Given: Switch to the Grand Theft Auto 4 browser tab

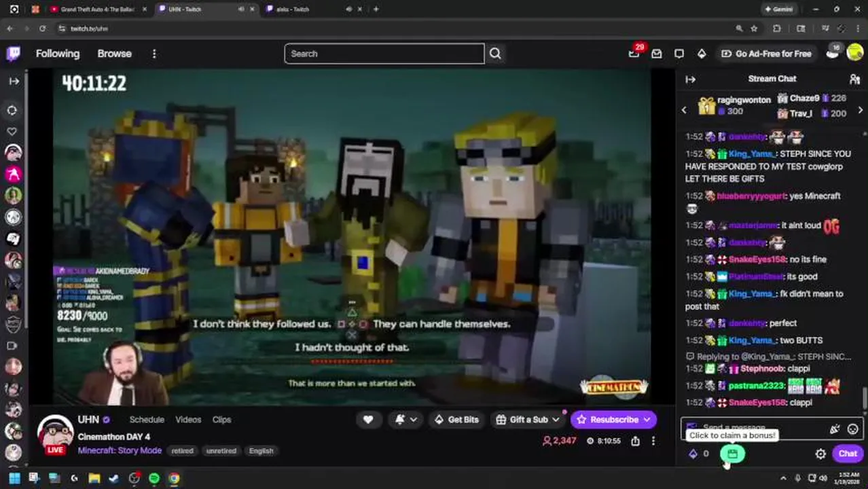Looking at the screenshot, I should [97, 10].
